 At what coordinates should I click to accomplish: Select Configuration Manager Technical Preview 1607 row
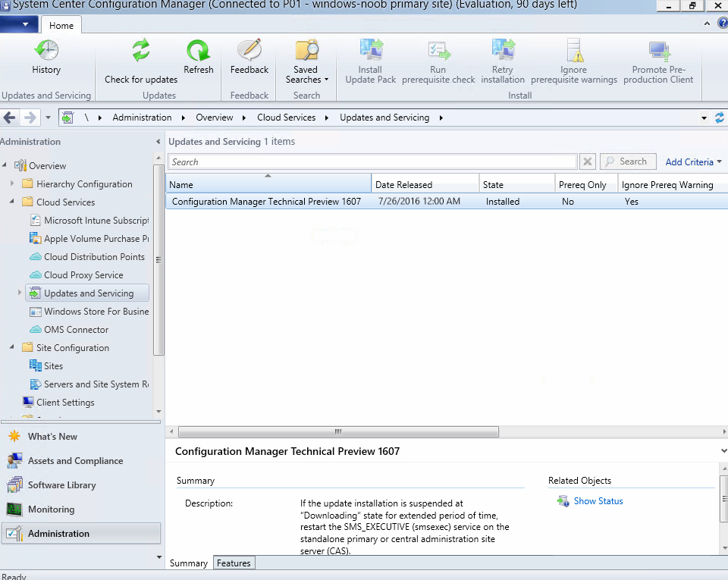pyautogui.click(x=447, y=202)
